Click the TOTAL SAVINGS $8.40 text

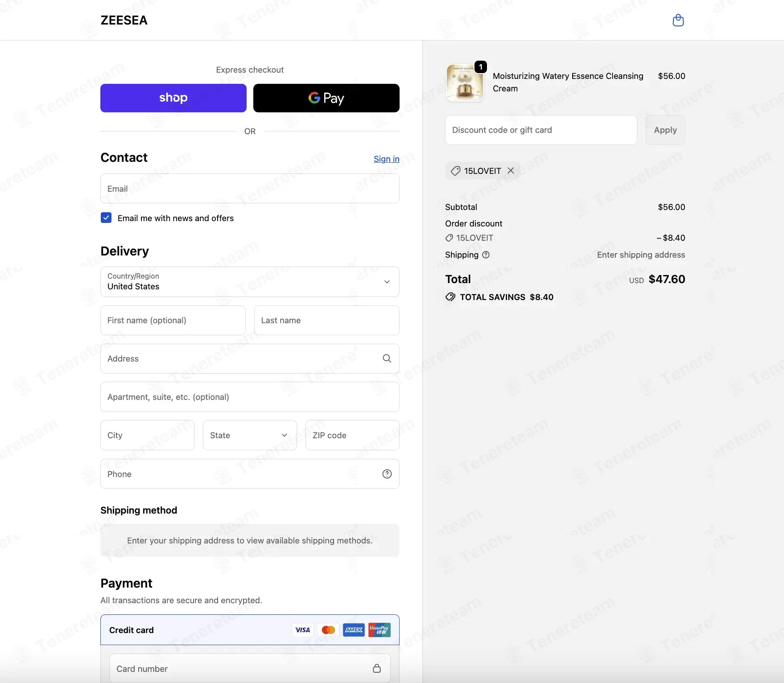pyautogui.click(x=507, y=297)
